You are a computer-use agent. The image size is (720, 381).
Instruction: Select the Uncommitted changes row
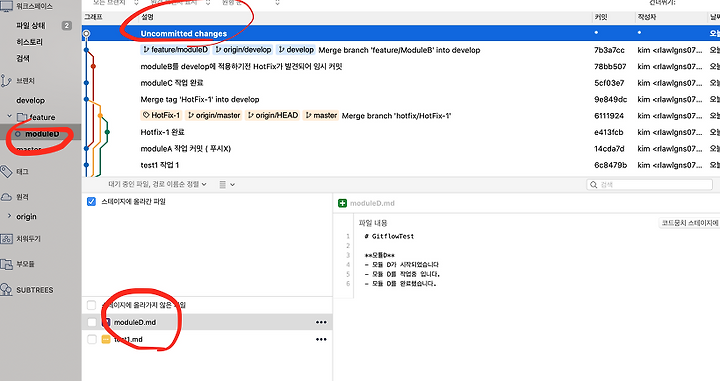pos(401,33)
